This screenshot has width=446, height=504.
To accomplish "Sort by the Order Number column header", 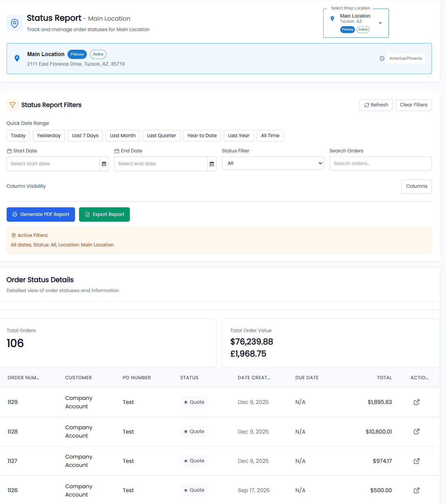I will (x=23, y=378).
